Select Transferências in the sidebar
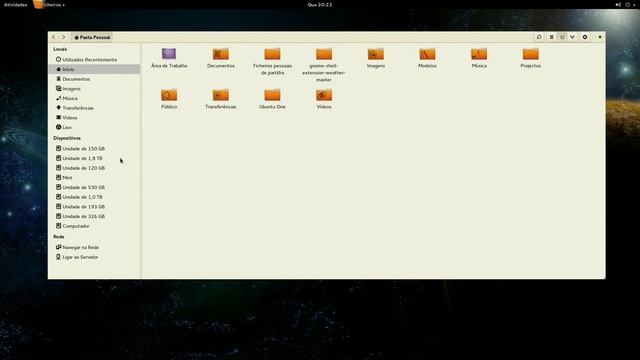This screenshot has height=360, width=640. [x=94, y=108]
